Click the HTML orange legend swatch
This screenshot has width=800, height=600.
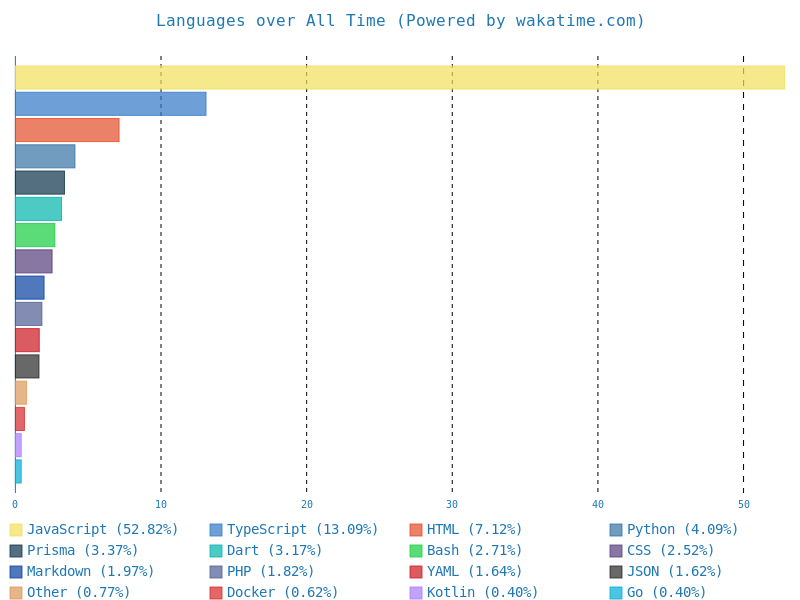click(416, 530)
